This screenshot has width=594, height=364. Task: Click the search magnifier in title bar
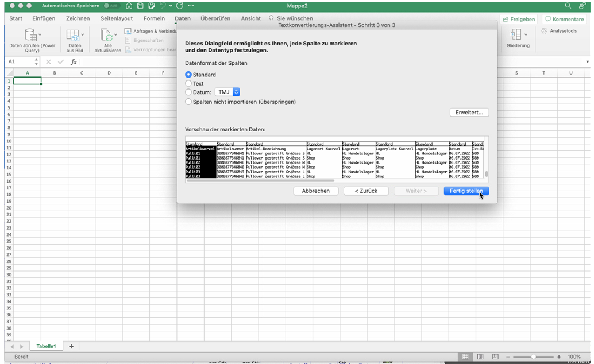tap(568, 6)
